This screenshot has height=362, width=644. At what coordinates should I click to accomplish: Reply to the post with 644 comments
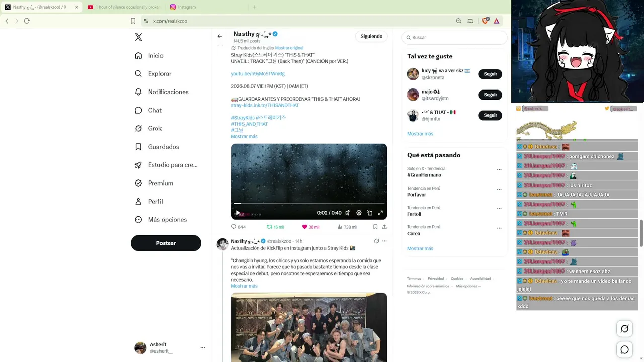(x=238, y=227)
